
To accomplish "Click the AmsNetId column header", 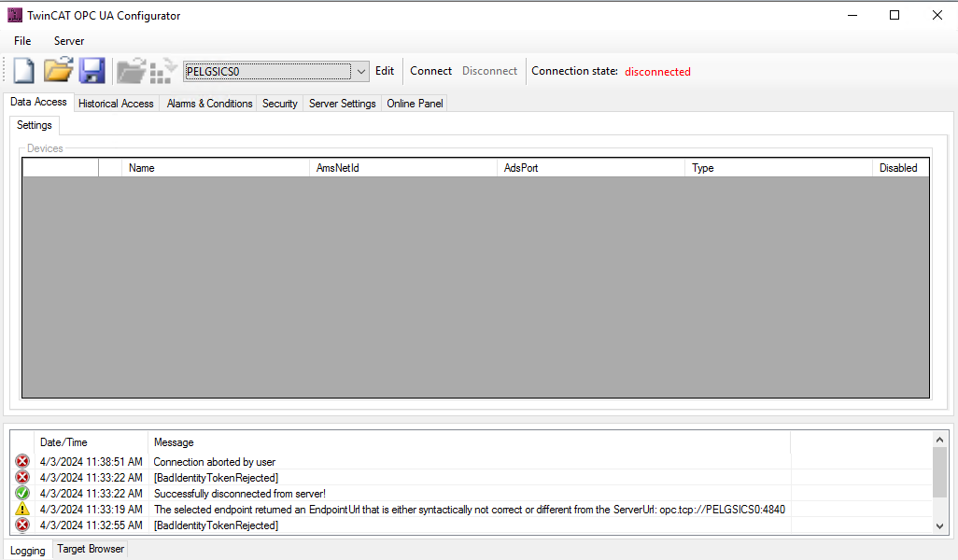I will pos(338,168).
